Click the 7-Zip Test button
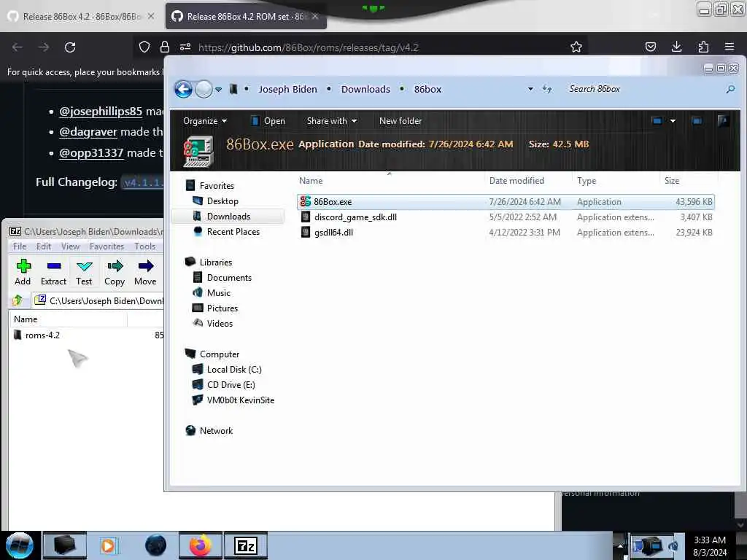747x560 pixels. tap(84, 273)
